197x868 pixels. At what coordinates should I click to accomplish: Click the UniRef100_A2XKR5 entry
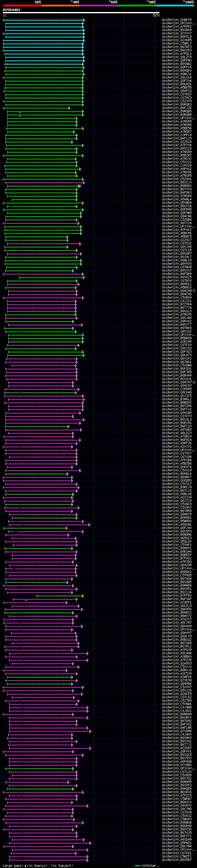177,40
